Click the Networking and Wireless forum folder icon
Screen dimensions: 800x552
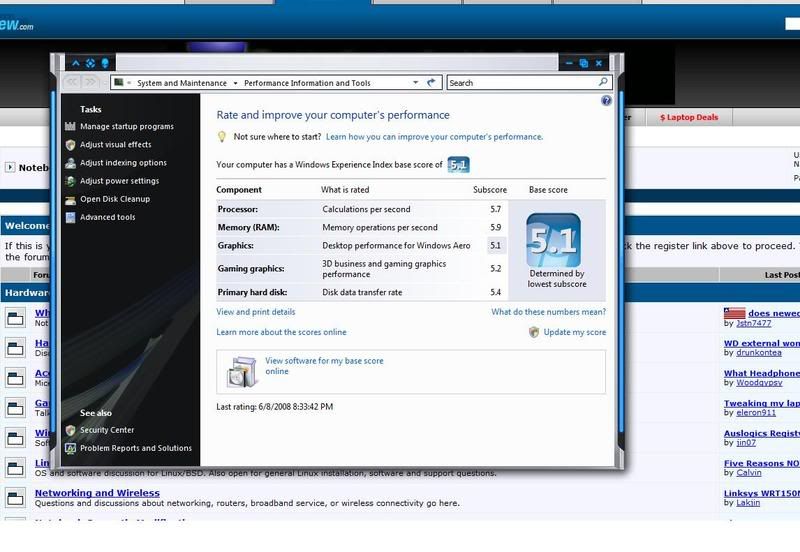[15, 498]
